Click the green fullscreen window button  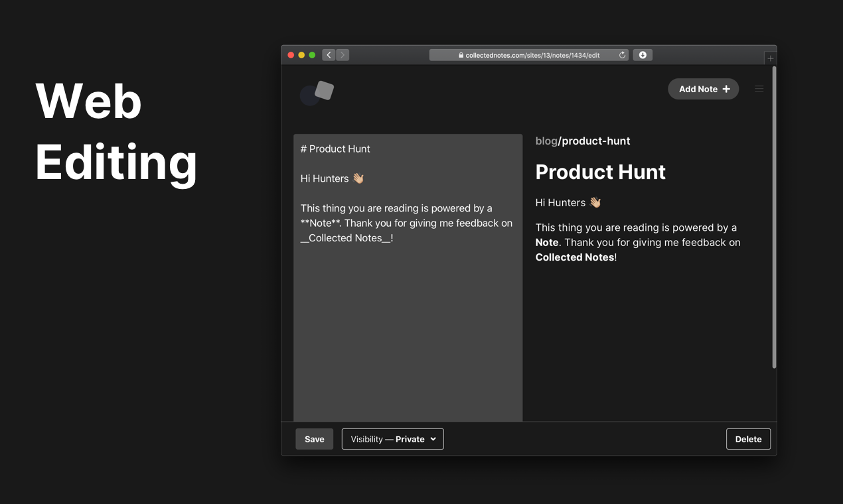(313, 55)
